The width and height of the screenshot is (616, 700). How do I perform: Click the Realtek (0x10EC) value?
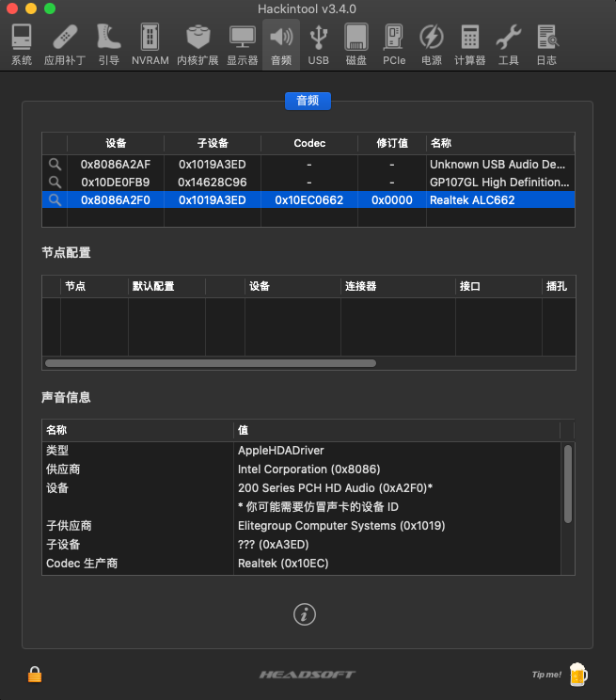click(283, 564)
